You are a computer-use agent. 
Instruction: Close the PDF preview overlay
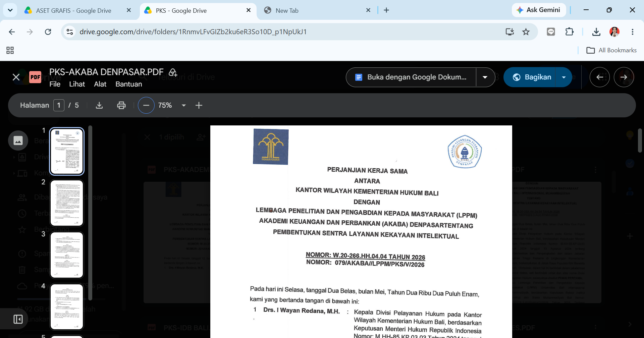pos(16,77)
